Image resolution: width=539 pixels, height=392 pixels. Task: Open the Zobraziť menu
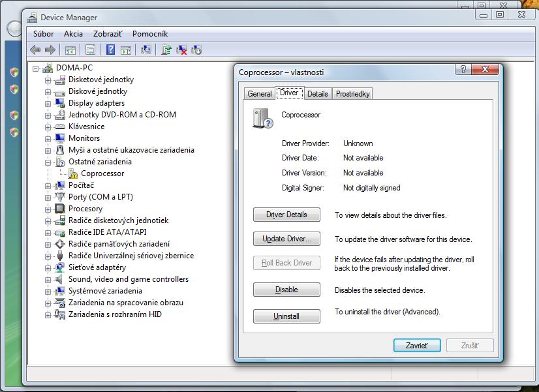[108, 34]
